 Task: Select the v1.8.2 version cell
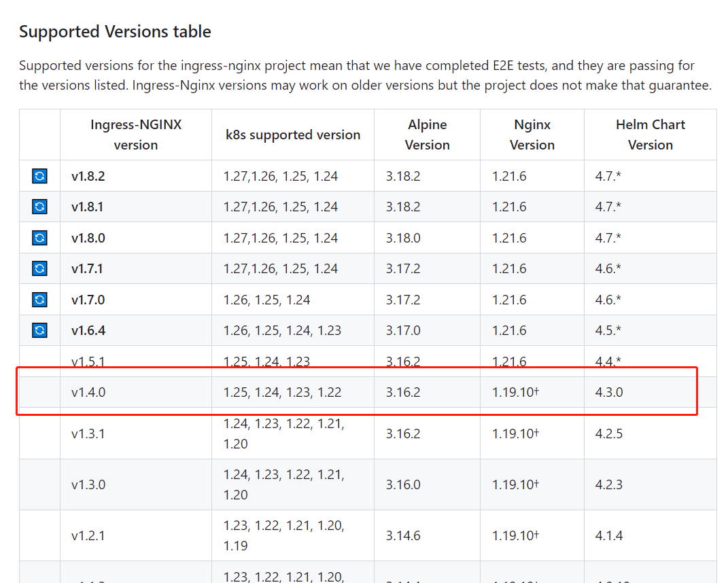[135, 176]
